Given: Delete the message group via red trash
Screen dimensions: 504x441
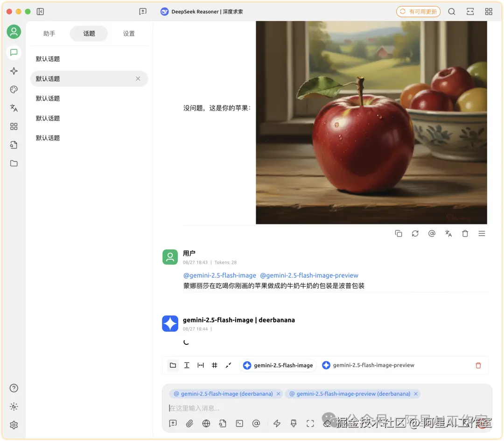Looking at the screenshot, I should point(478,365).
